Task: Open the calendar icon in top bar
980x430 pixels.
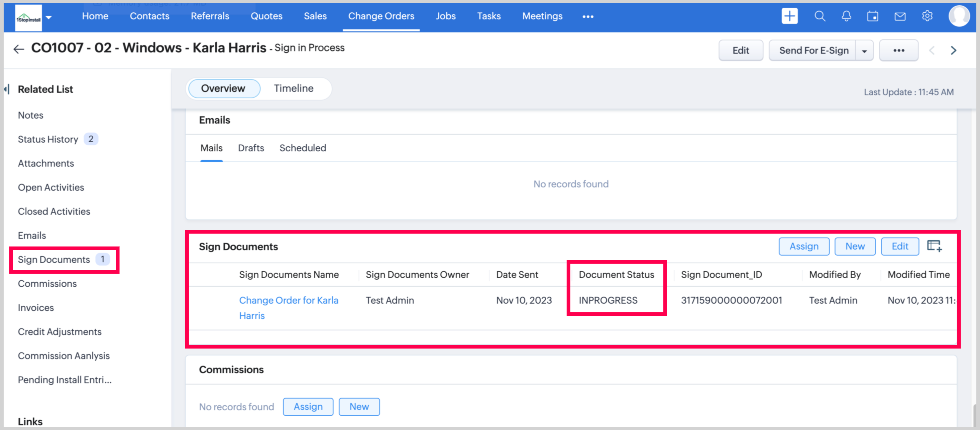Action: [873, 16]
